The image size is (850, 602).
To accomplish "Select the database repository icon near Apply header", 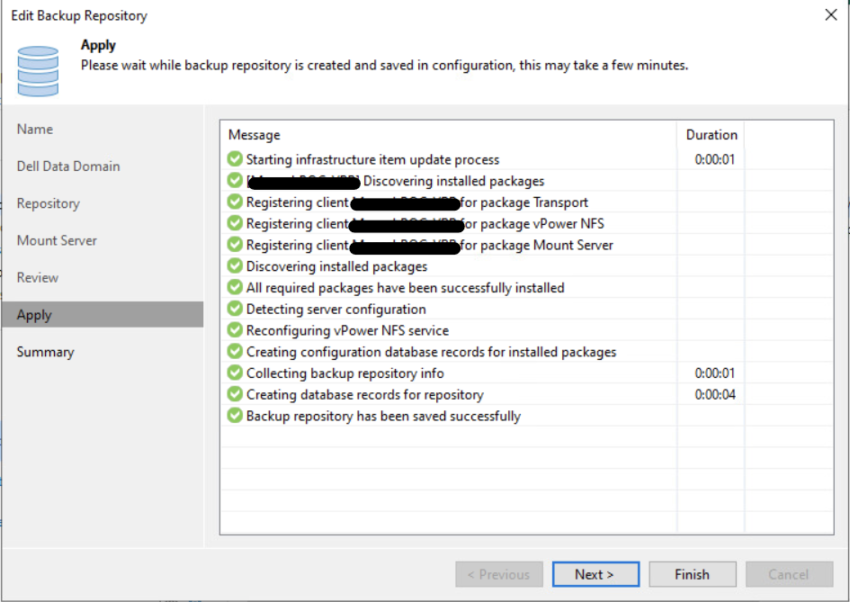I will pos(37,70).
